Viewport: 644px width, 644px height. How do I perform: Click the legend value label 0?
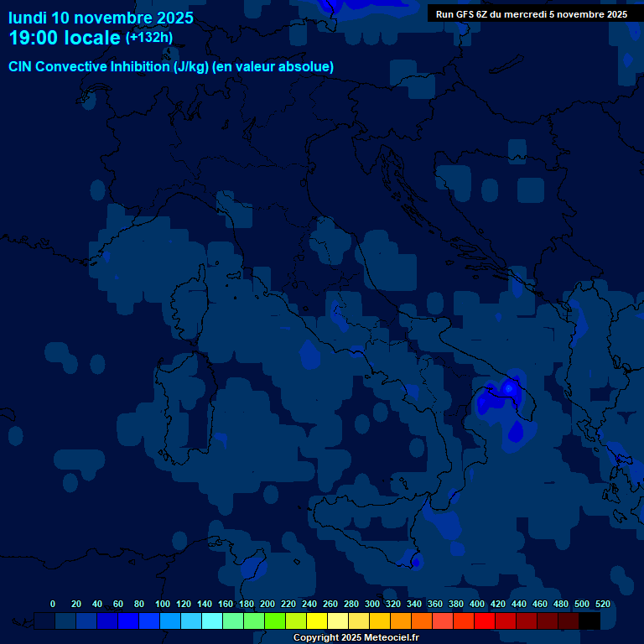coord(53,604)
